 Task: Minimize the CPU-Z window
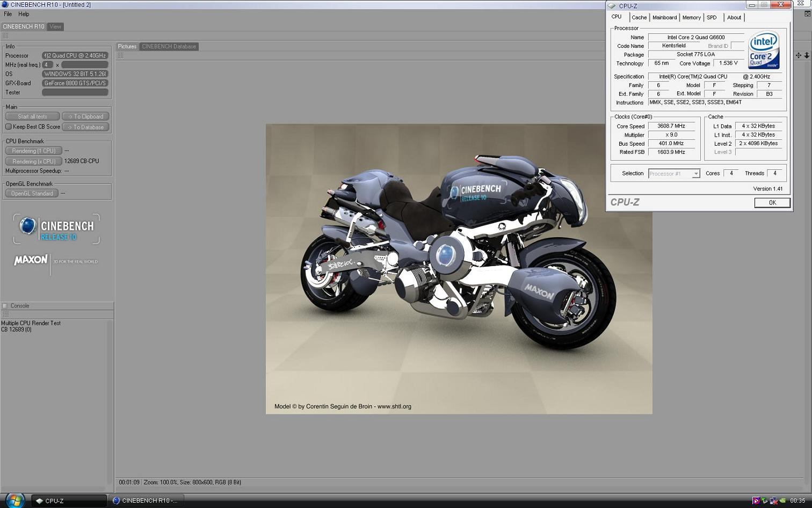(752, 5)
